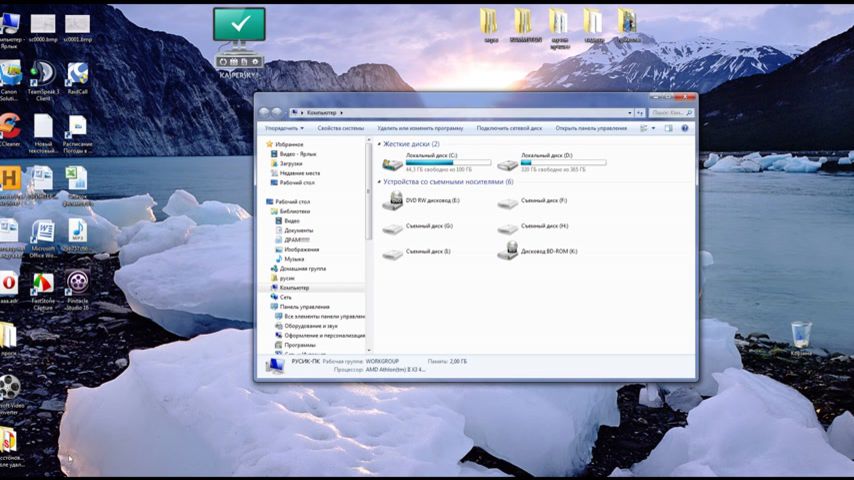Select Загрузки in Favorites

tap(291, 163)
